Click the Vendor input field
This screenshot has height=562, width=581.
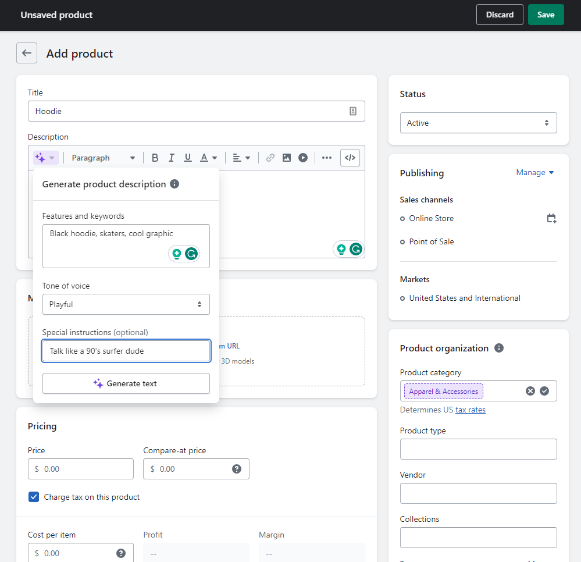[478, 493]
